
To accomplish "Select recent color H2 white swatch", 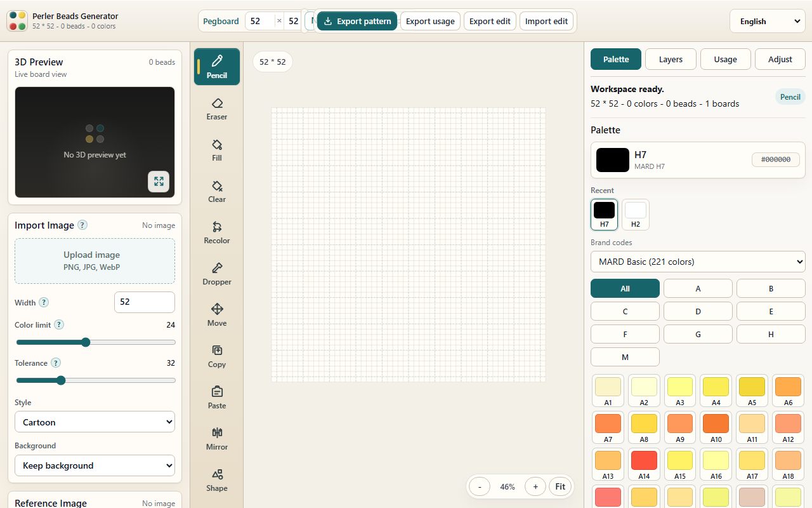I will pos(636,215).
